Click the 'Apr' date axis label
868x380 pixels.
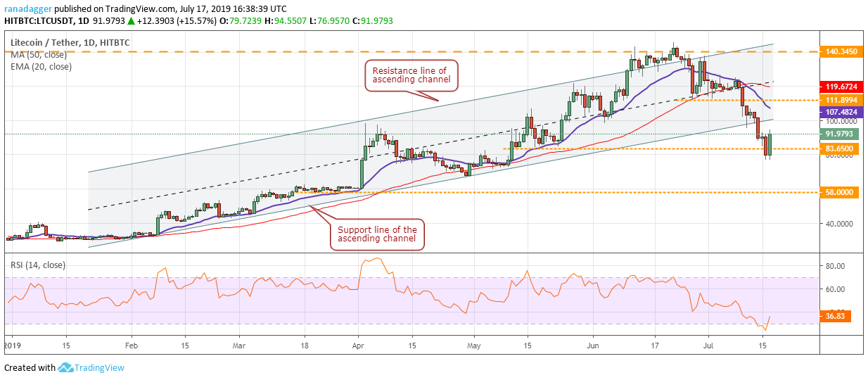pos(359,346)
